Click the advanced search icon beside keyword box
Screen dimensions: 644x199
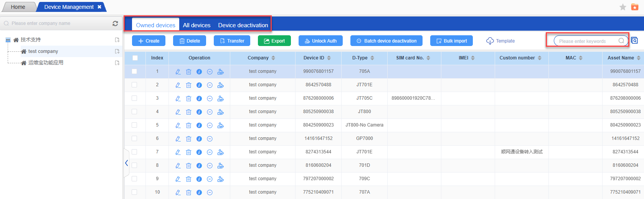634,41
